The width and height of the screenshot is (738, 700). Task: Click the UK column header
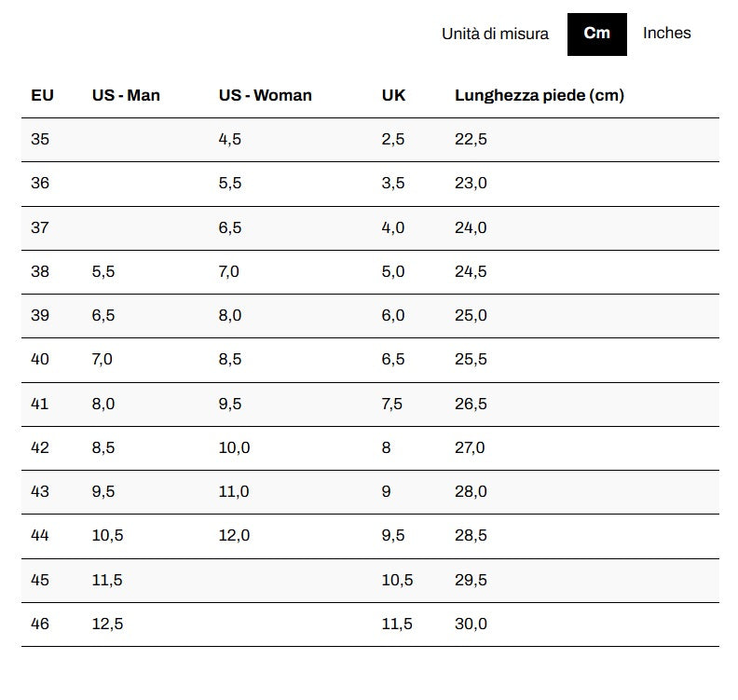[x=393, y=95]
